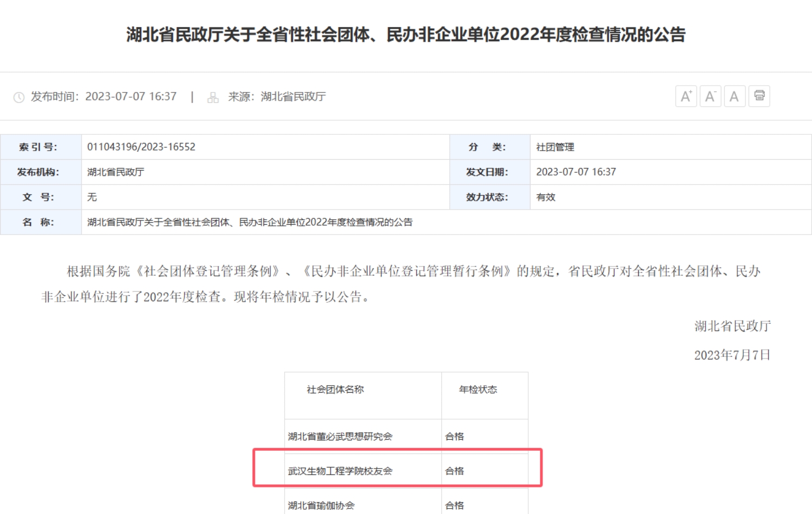This screenshot has width=812, height=514.
Task: Click the 来源: 湖北省民政厅 text
Action: pos(277,96)
